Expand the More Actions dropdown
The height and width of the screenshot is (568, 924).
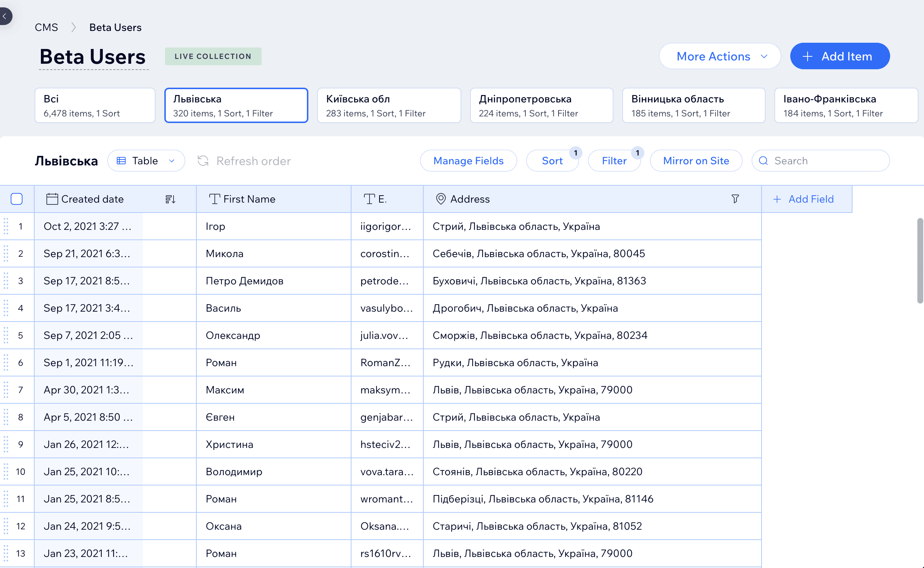point(720,56)
